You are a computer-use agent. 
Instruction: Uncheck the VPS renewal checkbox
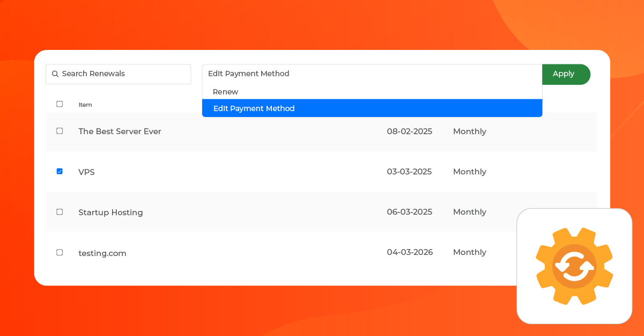coord(60,171)
